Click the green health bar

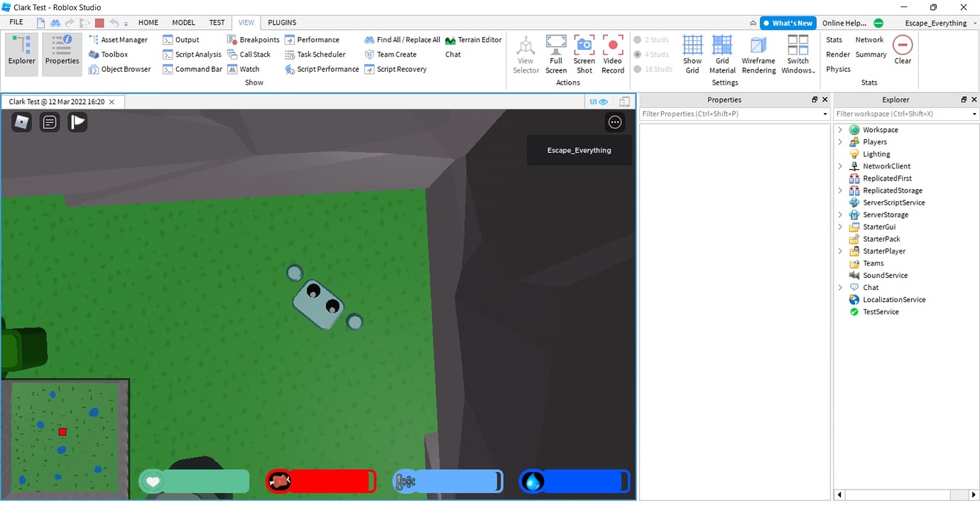coord(194,481)
